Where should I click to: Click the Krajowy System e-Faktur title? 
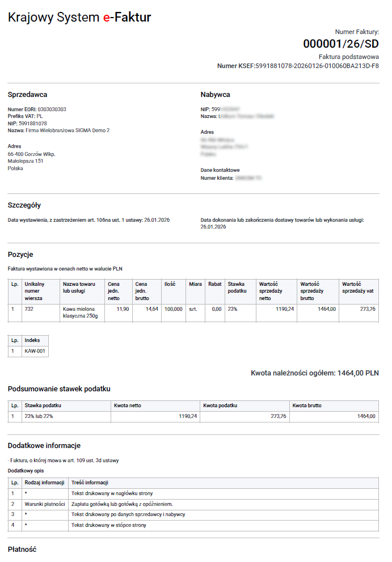79,18
